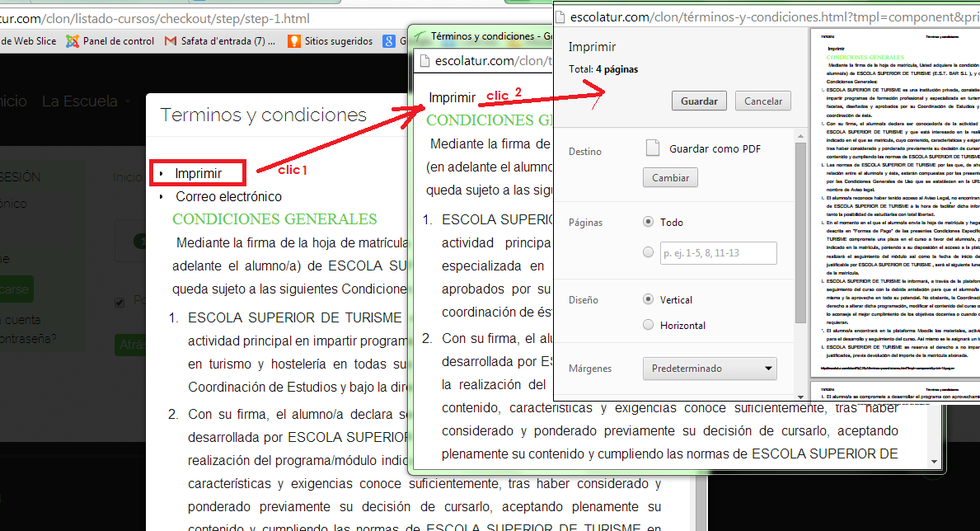Viewport: 980px width, 531px height.
Task: Click the Total: 4 páginas text
Action: pyautogui.click(x=603, y=68)
